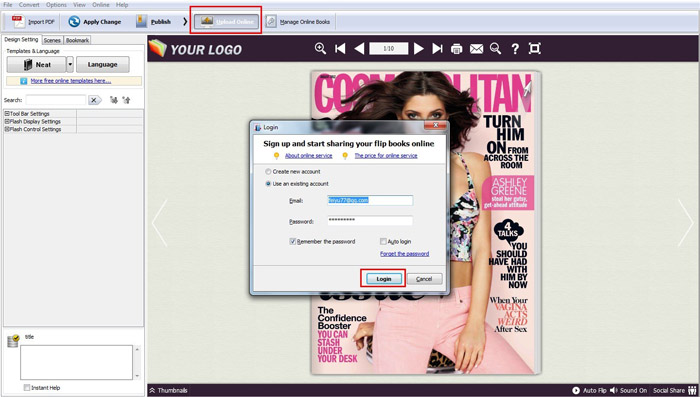Click the print icon in viewer toolbar

click(x=456, y=49)
